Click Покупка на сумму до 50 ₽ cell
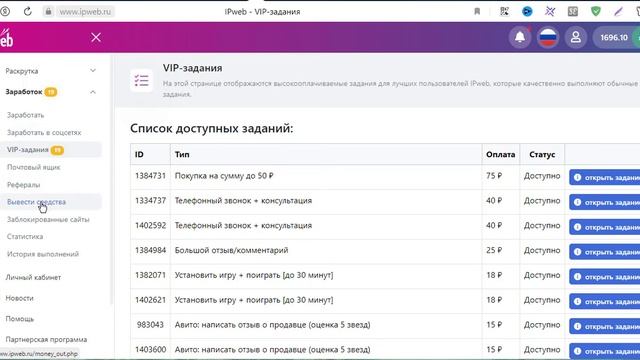The height and width of the screenshot is (360, 640). tap(326, 176)
